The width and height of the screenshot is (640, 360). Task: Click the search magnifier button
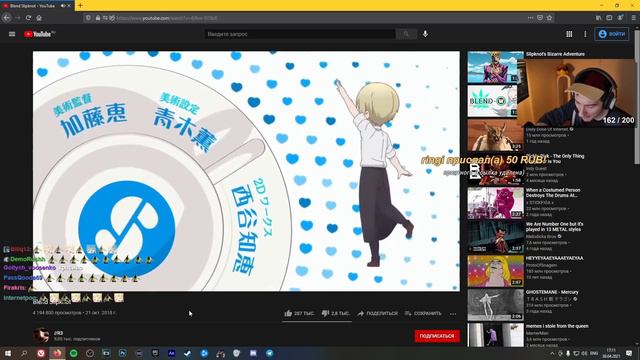pos(406,34)
